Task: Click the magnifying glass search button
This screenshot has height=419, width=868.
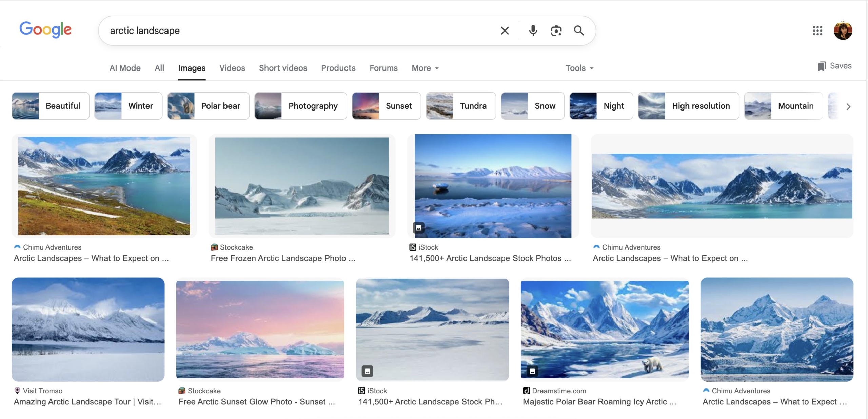Action: (x=579, y=31)
